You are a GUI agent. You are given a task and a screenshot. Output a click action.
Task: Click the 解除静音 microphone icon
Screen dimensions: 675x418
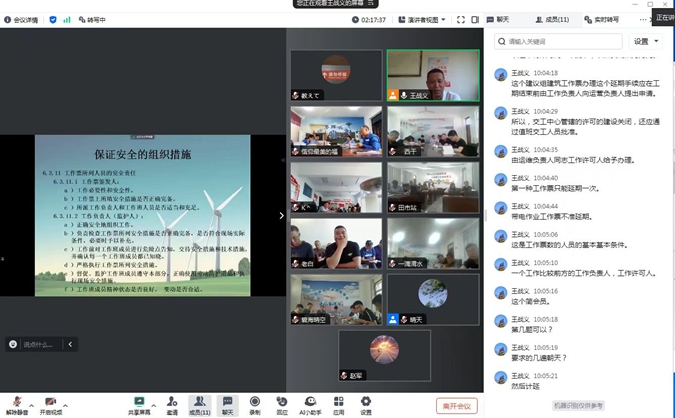pos(14,402)
